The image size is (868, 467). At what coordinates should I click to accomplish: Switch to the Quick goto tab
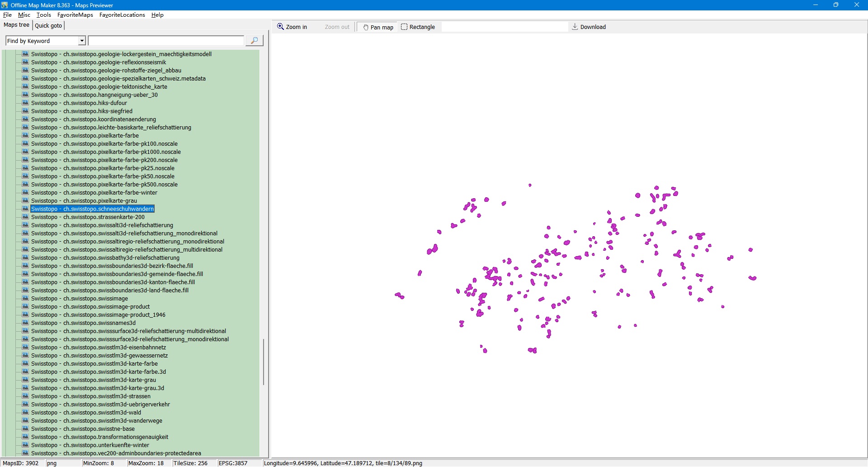48,25
